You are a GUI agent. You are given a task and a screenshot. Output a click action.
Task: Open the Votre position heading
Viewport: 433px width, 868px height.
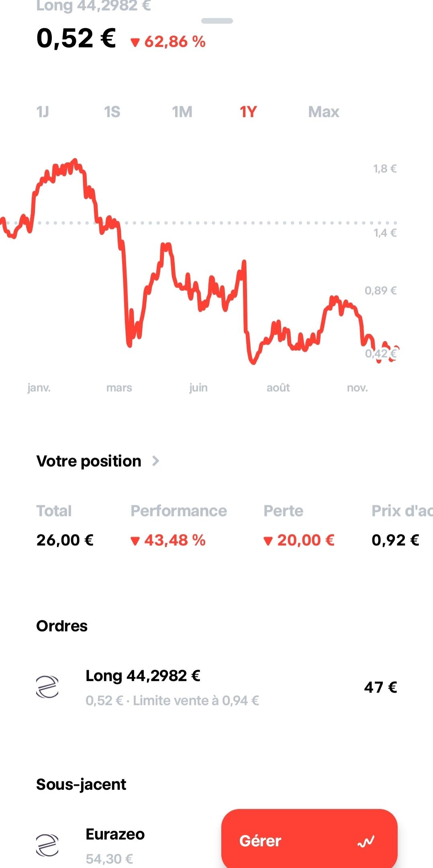click(x=89, y=461)
